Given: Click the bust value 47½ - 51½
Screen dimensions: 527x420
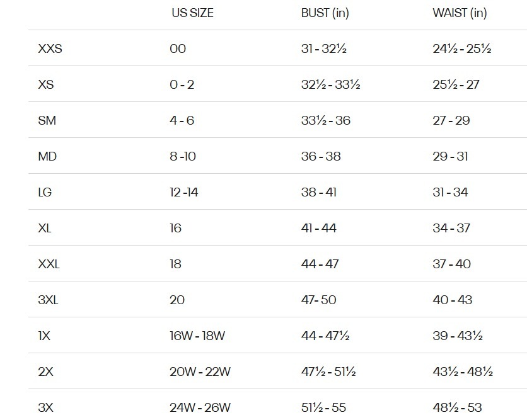Looking at the screenshot, I should pyautogui.click(x=328, y=372).
